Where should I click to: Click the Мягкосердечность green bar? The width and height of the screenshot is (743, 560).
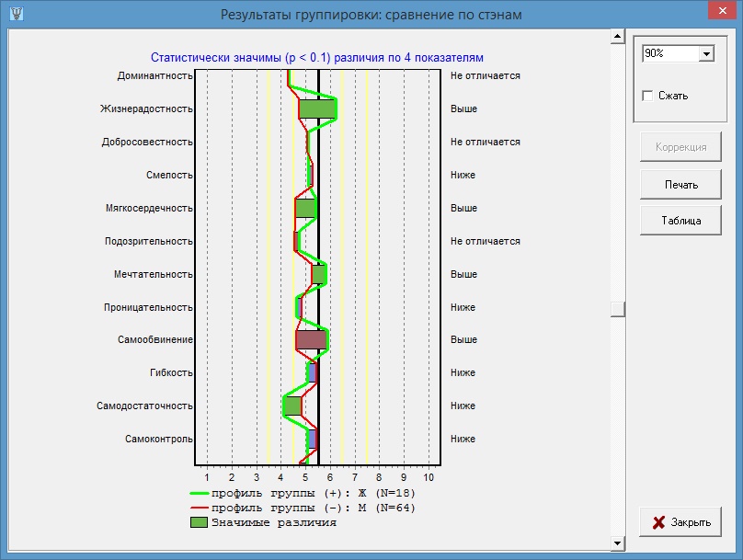point(306,208)
